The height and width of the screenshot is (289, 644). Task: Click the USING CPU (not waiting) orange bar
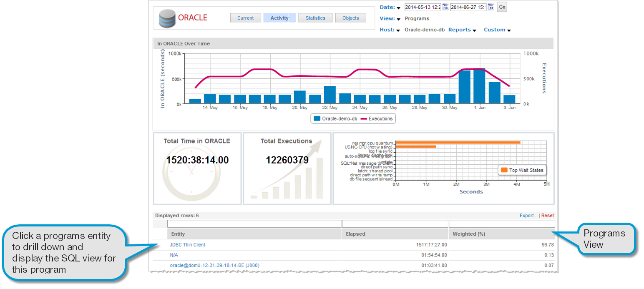[416, 147]
